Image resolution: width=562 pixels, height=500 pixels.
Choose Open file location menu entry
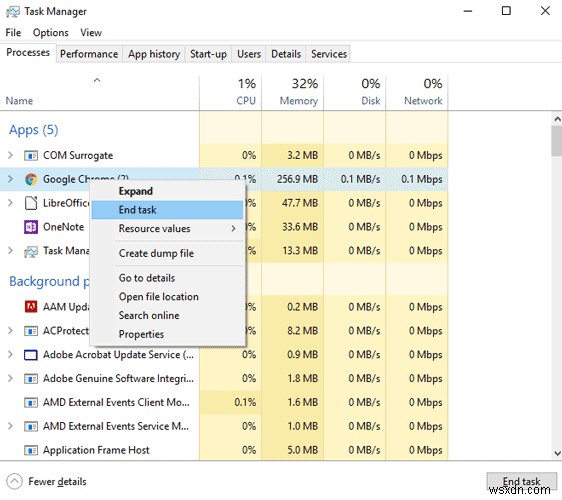(168, 297)
